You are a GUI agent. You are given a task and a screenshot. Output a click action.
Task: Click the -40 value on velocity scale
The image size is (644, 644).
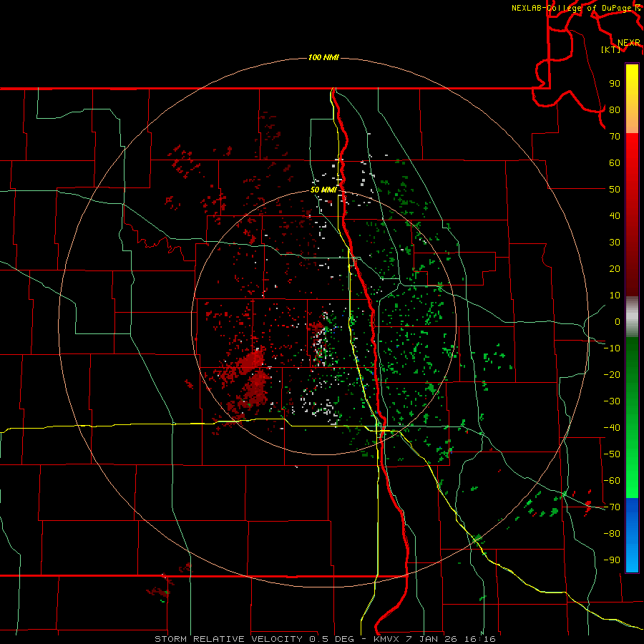tap(612, 428)
